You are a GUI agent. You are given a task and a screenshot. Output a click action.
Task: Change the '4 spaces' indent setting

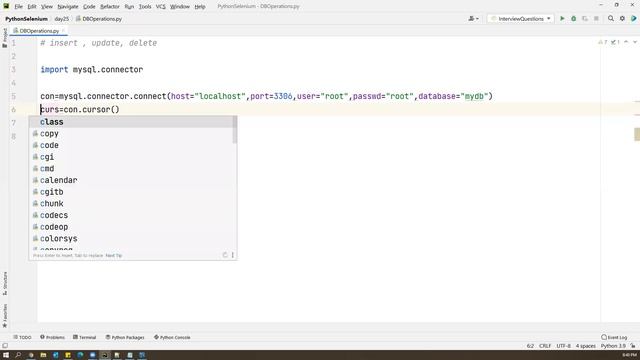[x=586, y=346]
